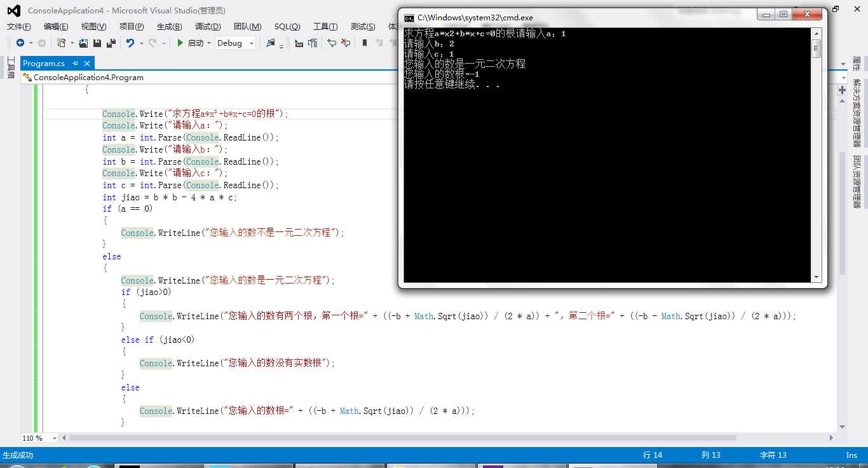Click the Navigate Forward arrow icon
Viewport: 868px width, 468px height.
[x=42, y=43]
